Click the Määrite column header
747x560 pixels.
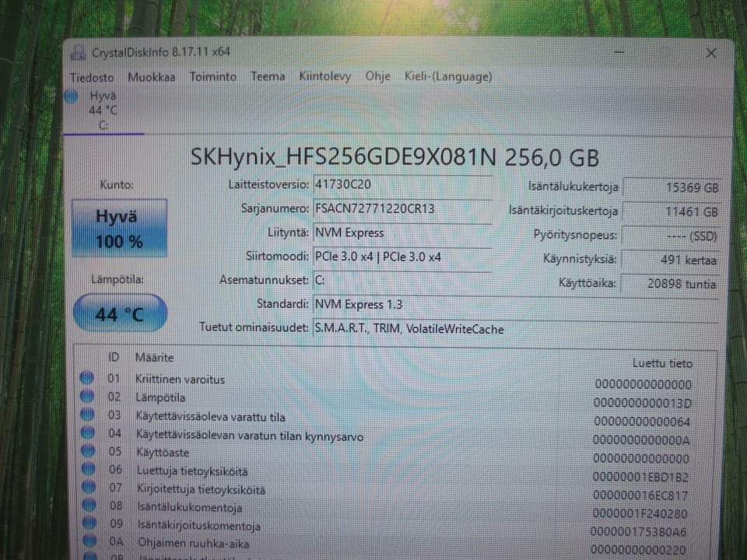(154, 358)
